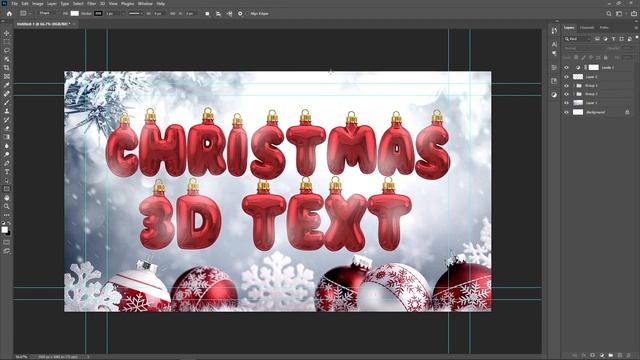The height and width of the screenshot is (360, 640).
Task: Filter layers by type layers icon
Action: pos(613,39)
